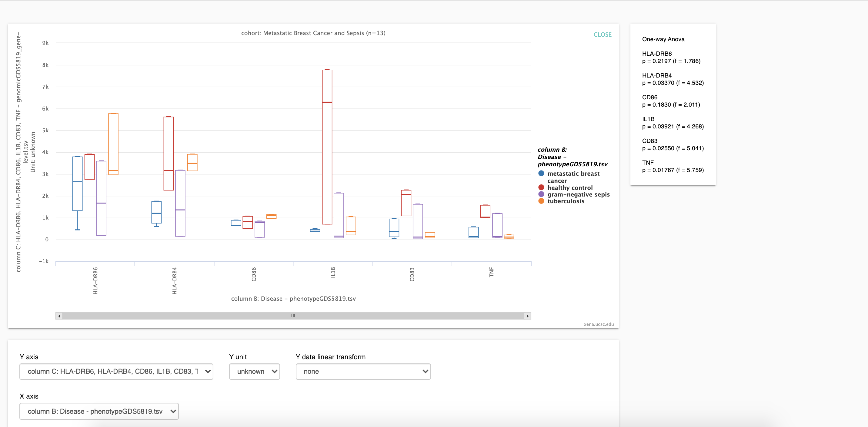Click the blue metastatic HLA-DRB6 box
The image size is (868, 427).
(78, 184)
